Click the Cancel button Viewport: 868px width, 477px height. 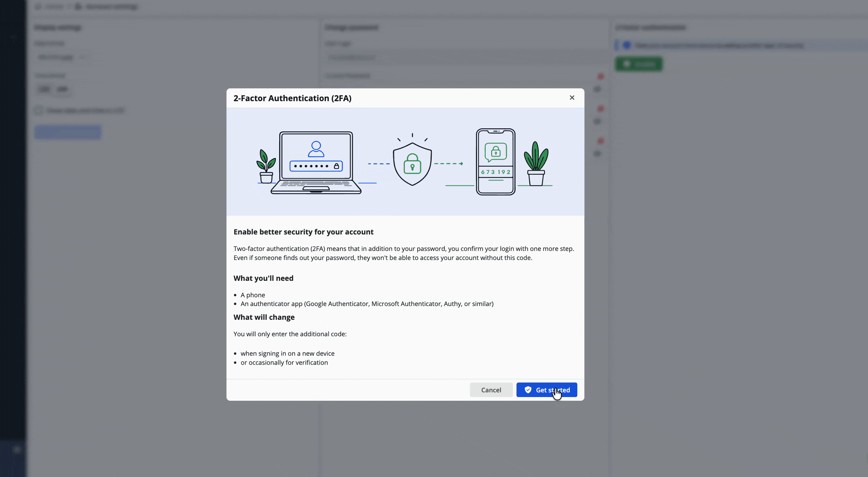[491, 390]
